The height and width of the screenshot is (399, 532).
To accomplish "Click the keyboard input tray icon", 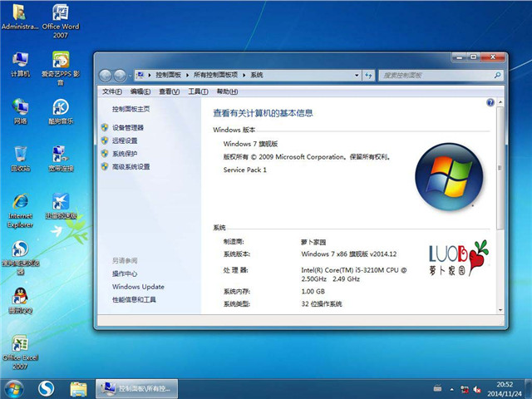I will pos(438,388).
